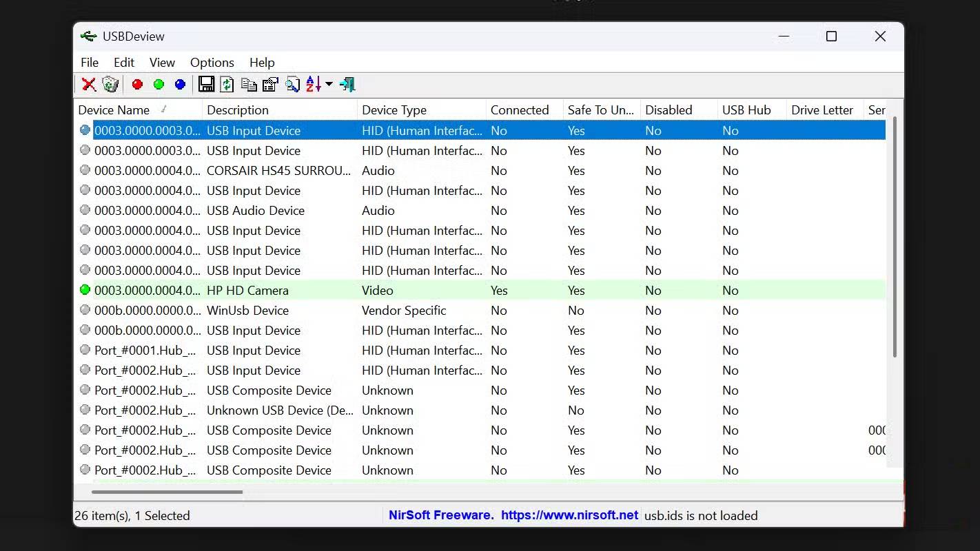Image resolution: width=980 pixels, height=551 pixels.
Task: Expand the A-Z sort dropdown arrow
Action: pyautogui.click(x=329, y=85)
